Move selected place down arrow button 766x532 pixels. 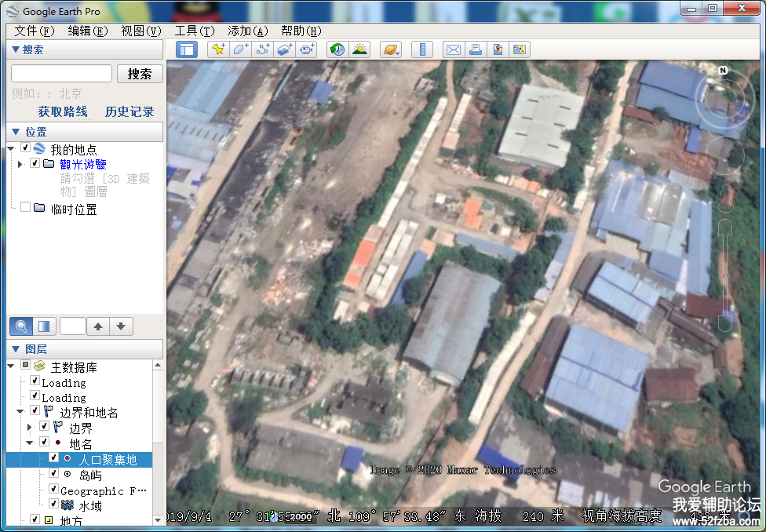tap(121, 326)
